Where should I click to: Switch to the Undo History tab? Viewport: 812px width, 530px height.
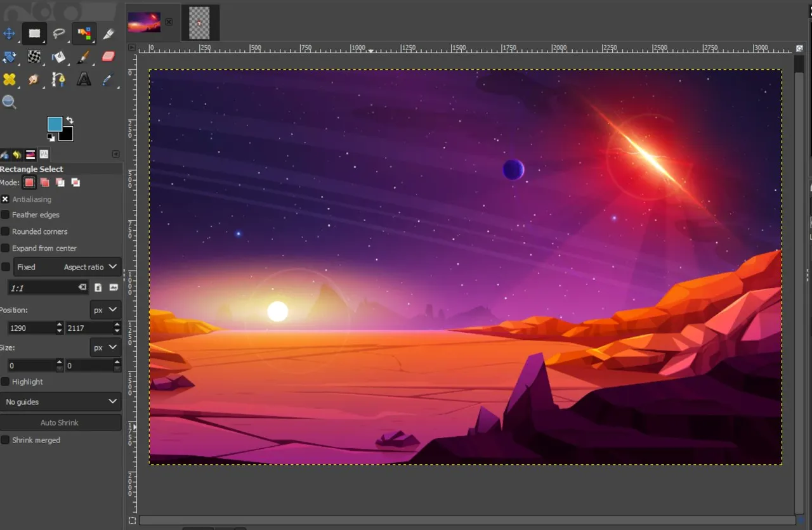(x=17, y=154)
